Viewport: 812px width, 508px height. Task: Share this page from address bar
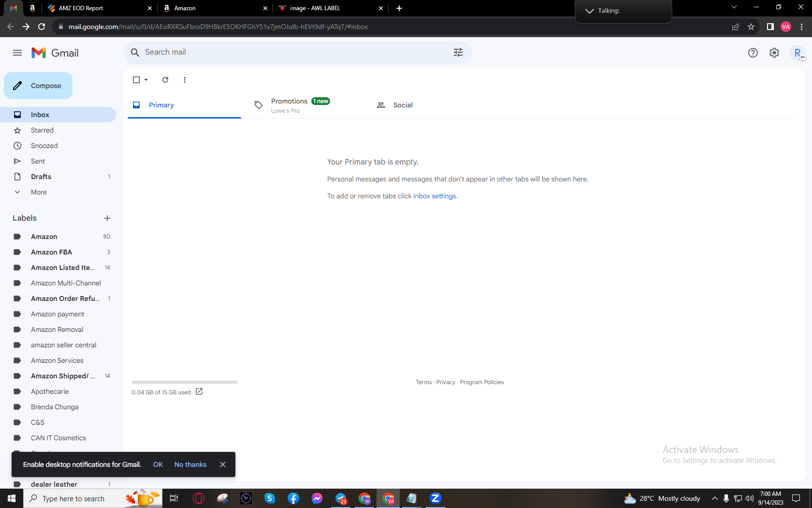tap(736, 27)
